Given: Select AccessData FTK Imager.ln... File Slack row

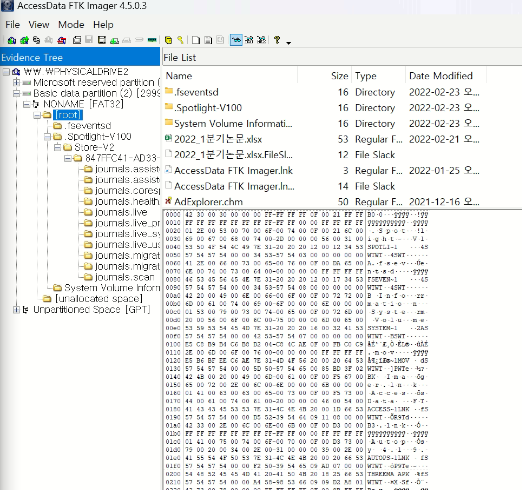Looking at the screenshot, I should 322,186.
